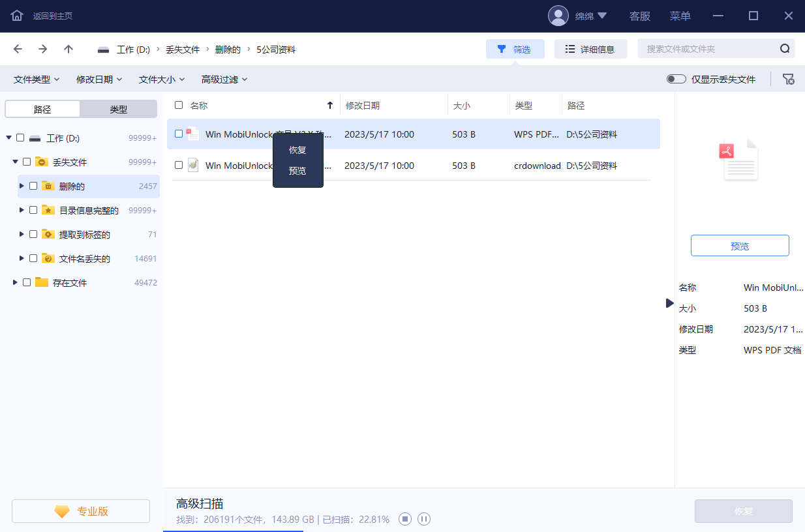805x532 pixels.
Task: Click 返回到主页 link
Action: point(53,16)
